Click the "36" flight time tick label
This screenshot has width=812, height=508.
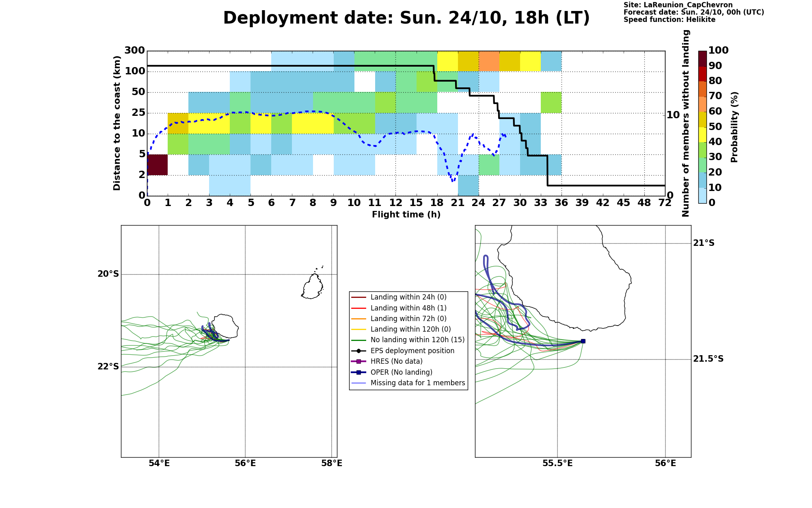point(561,202)
